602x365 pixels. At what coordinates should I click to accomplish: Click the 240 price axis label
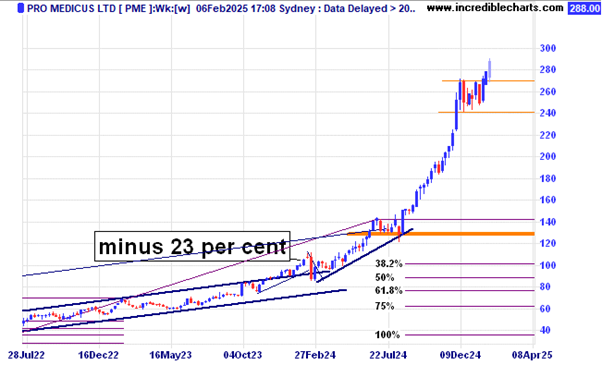point(548,113)
